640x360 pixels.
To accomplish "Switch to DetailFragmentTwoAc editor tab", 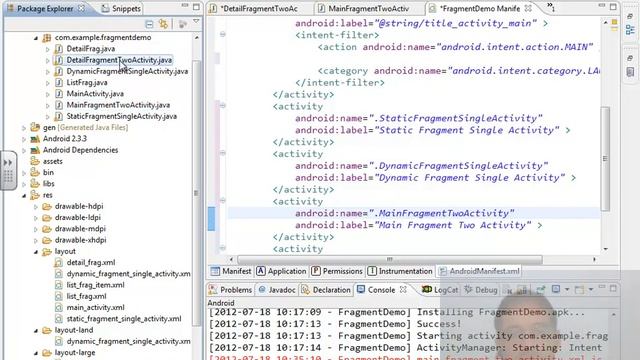I will (x=259, y=9).
